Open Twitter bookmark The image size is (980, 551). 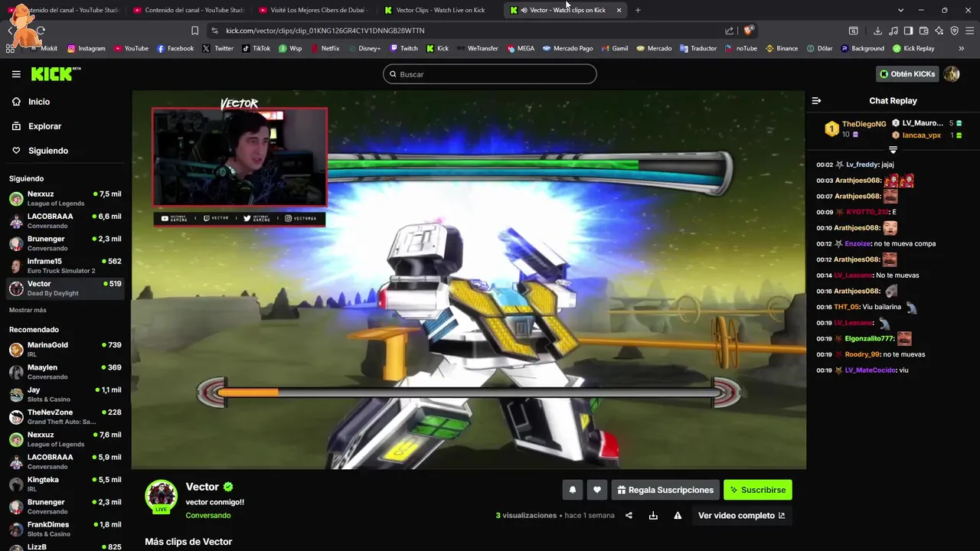click(218, 48)
